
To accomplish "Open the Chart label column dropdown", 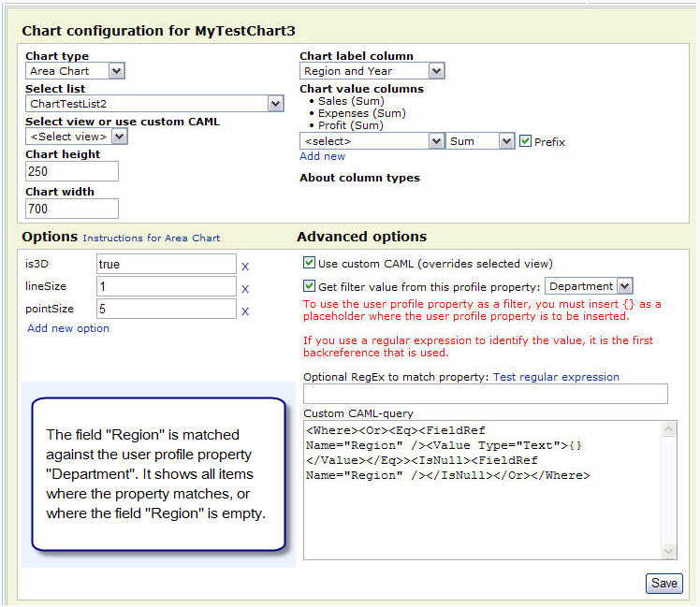I will pyautogui.click(x=436, y=71).
